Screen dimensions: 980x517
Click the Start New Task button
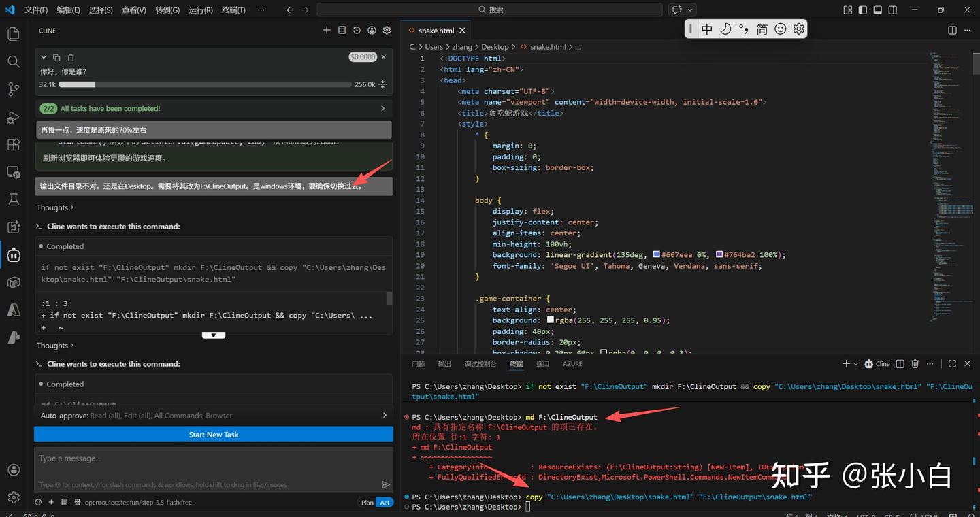click(x=214, y=435)
